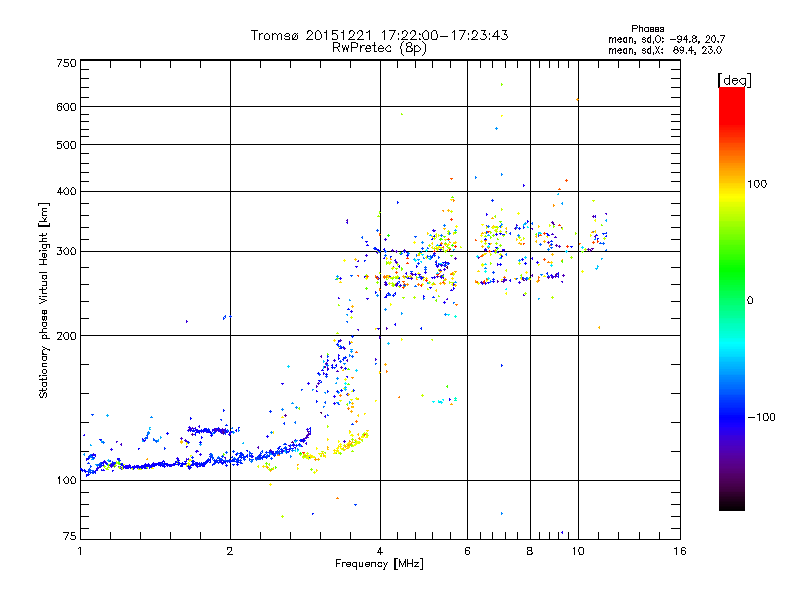Select the 'mean, sd,O: -94.8, 20.7' text
Viewport: 800px width, 600px height.
pyautogui.click(x=666, y=39)
